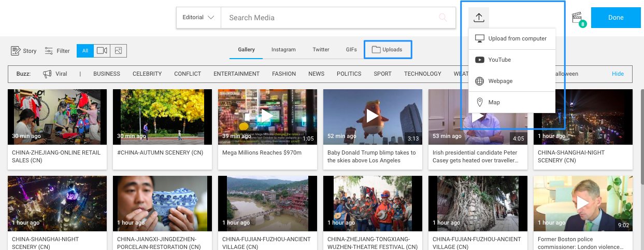Filter by ENTERTAINMENT category
This screenshot has width=644, height=250.
(x=236, y=74)
